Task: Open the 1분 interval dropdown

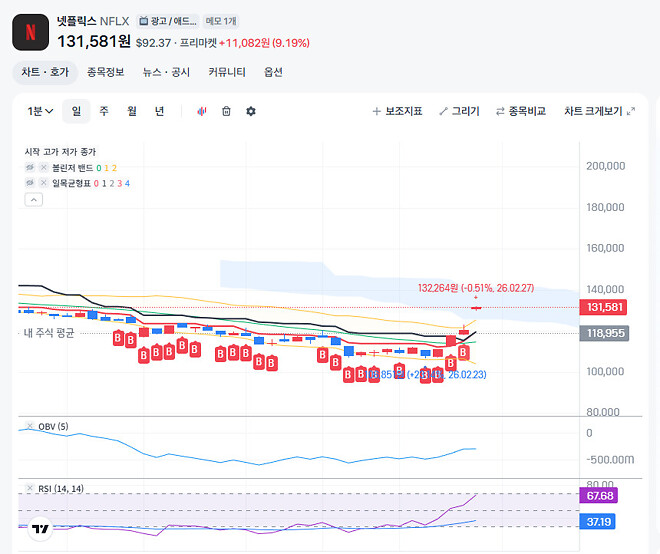Action: 39,111
